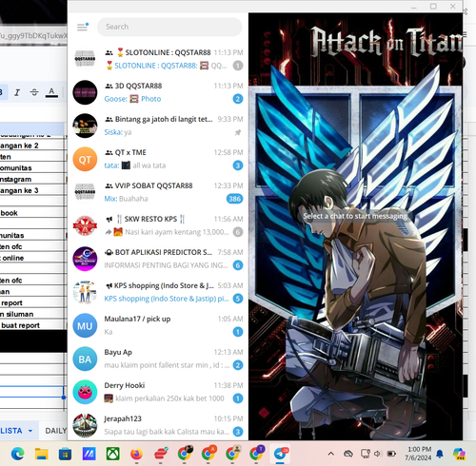Open the notification bell in the tray
The image size is (476, 466).
click(x=440, y=454)
